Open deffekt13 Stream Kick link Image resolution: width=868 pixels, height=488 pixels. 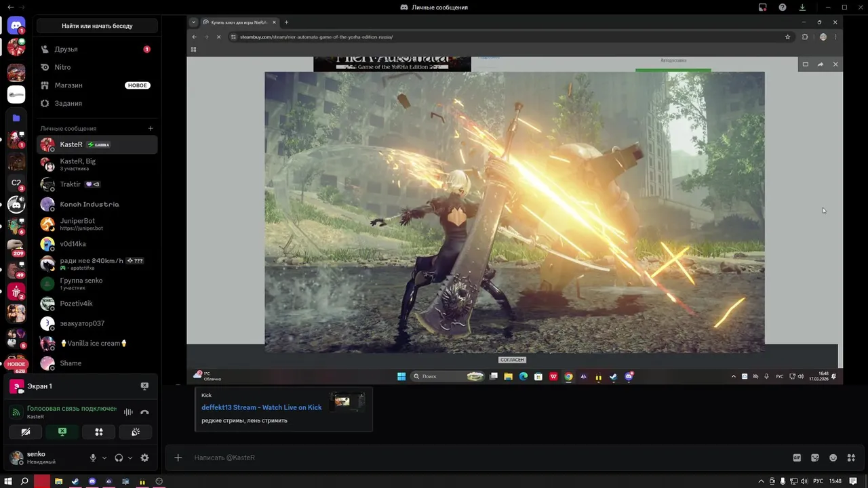point(261,407)
